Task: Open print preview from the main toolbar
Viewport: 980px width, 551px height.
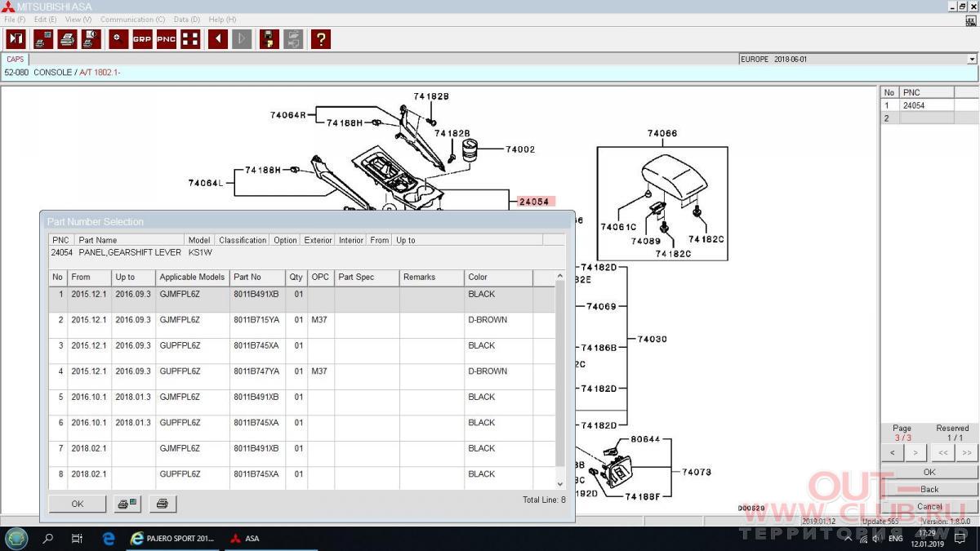Action: [x=91, y=38]
